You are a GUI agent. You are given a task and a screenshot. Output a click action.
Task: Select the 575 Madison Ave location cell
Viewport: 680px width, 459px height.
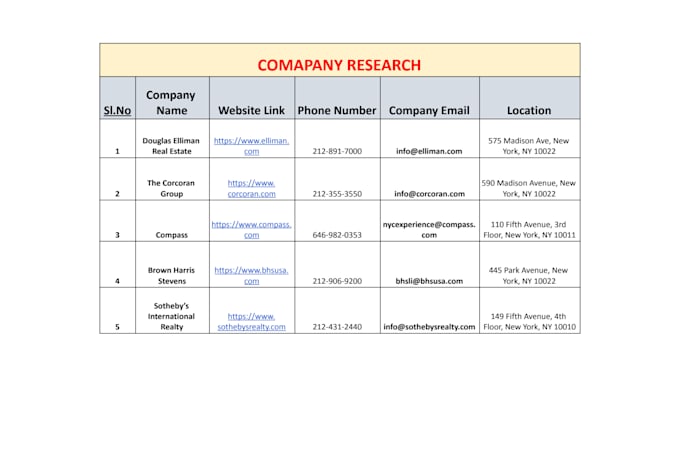point(530,138)
